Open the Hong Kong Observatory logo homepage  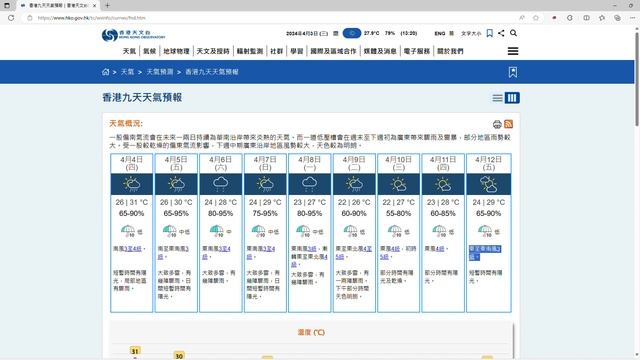[133, 35]
